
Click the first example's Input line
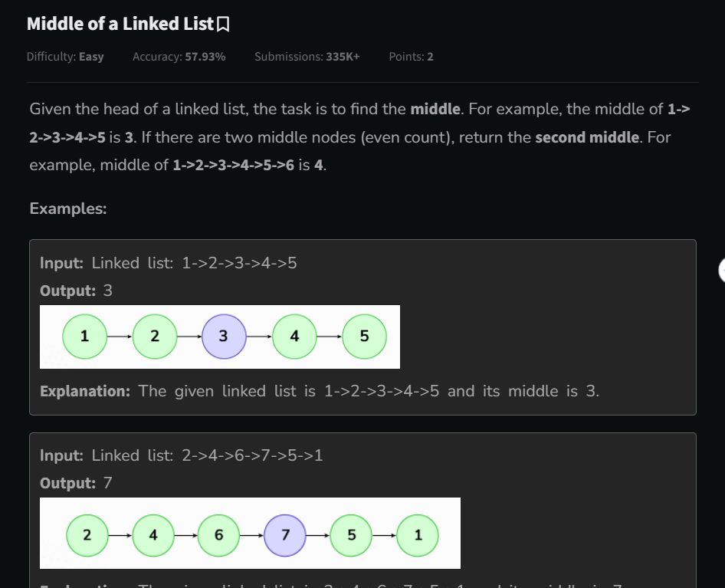pyautogui.click(x=169, y=263)
